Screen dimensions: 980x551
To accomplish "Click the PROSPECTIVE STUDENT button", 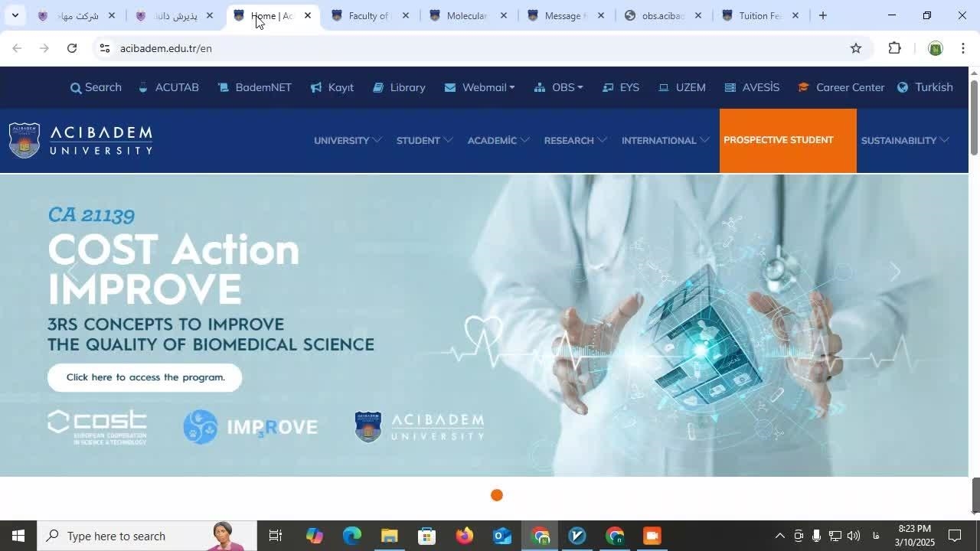I will click(x=778, y=140).
